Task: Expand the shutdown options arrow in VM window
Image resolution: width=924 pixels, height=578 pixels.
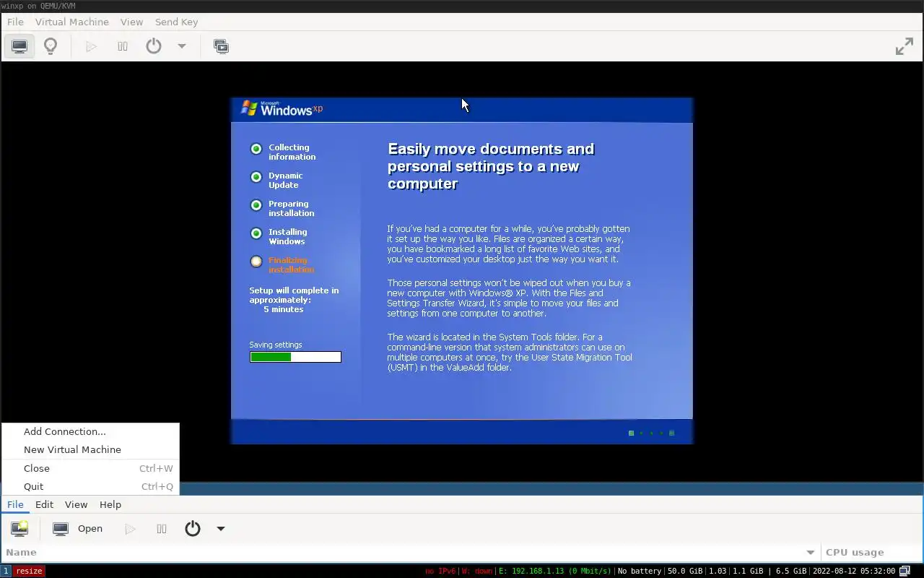Action: point(182,46)
